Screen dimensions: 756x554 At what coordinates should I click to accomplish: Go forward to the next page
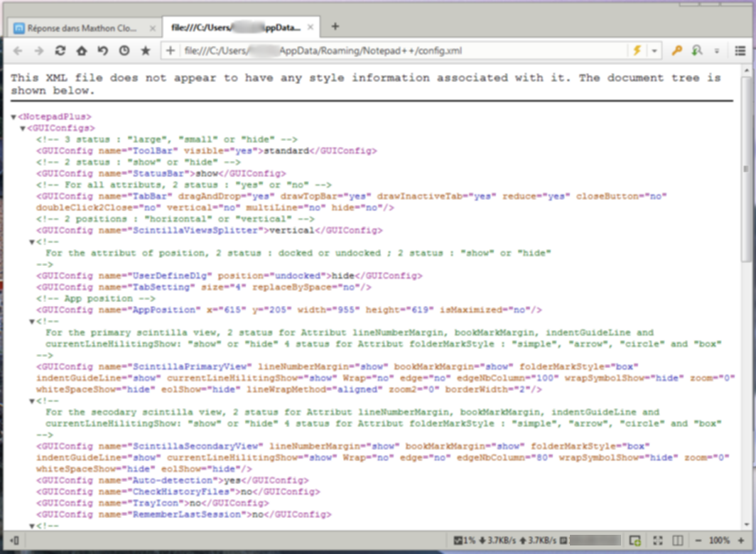tap(39, 50)
